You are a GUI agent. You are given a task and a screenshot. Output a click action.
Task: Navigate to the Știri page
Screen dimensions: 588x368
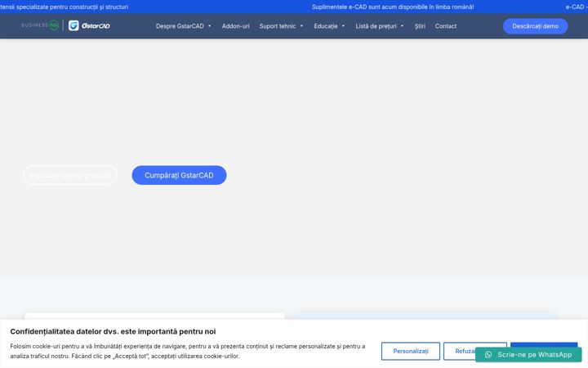coord(420,26)
